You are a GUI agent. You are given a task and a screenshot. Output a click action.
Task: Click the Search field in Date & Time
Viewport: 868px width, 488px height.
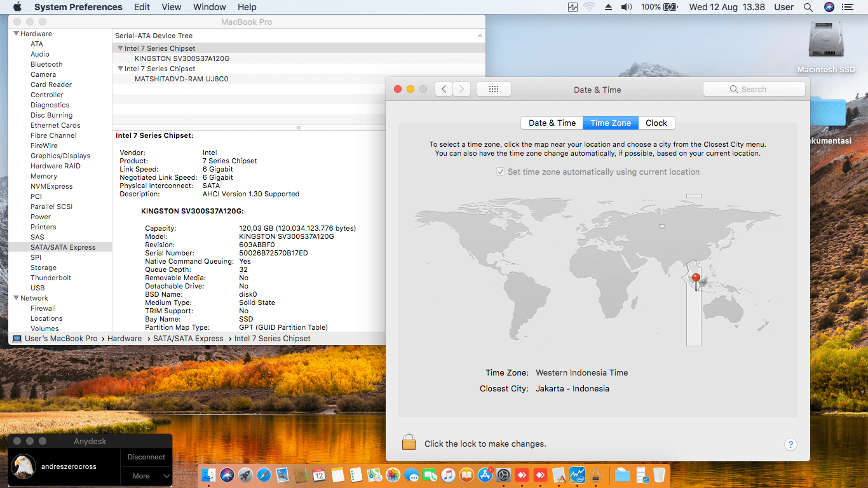coord(754,89)
